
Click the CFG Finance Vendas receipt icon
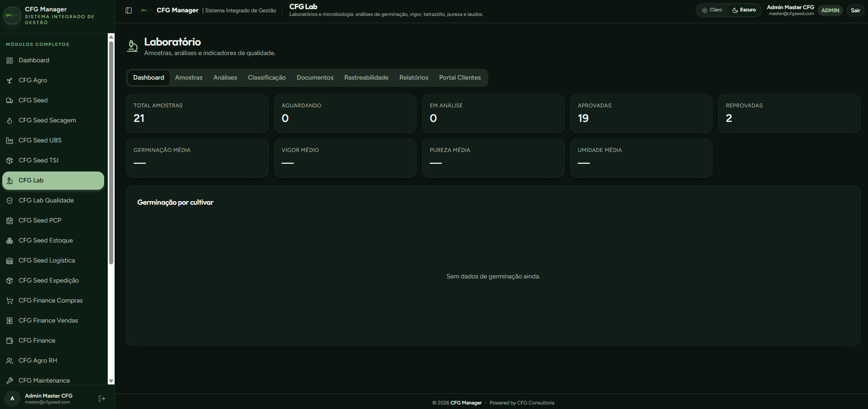pos(10,321)
